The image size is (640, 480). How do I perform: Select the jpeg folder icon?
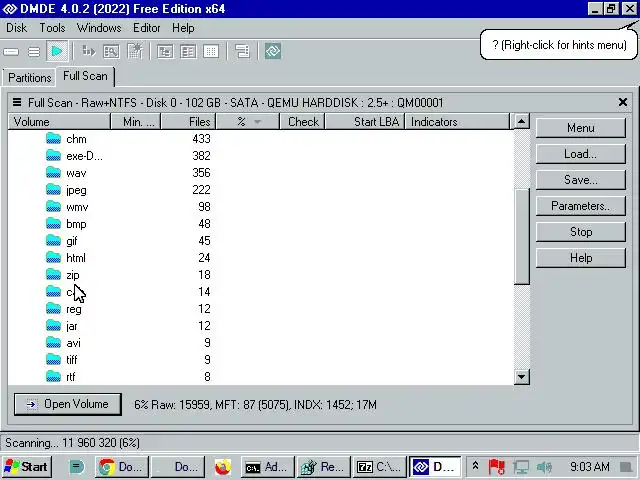point(53,190)
